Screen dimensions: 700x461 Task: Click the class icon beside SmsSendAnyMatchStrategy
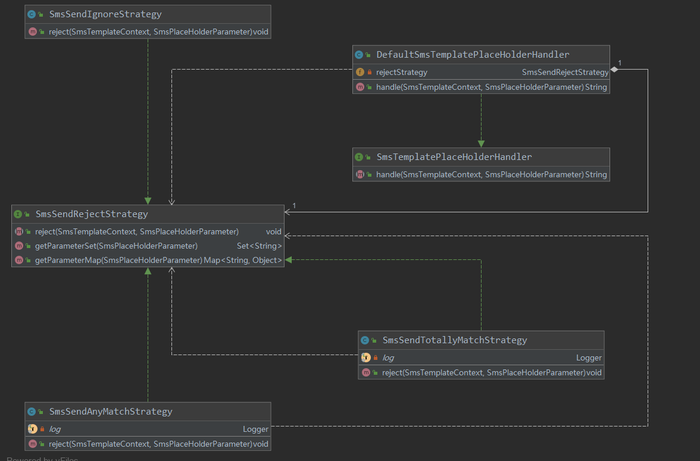point(31,412)
